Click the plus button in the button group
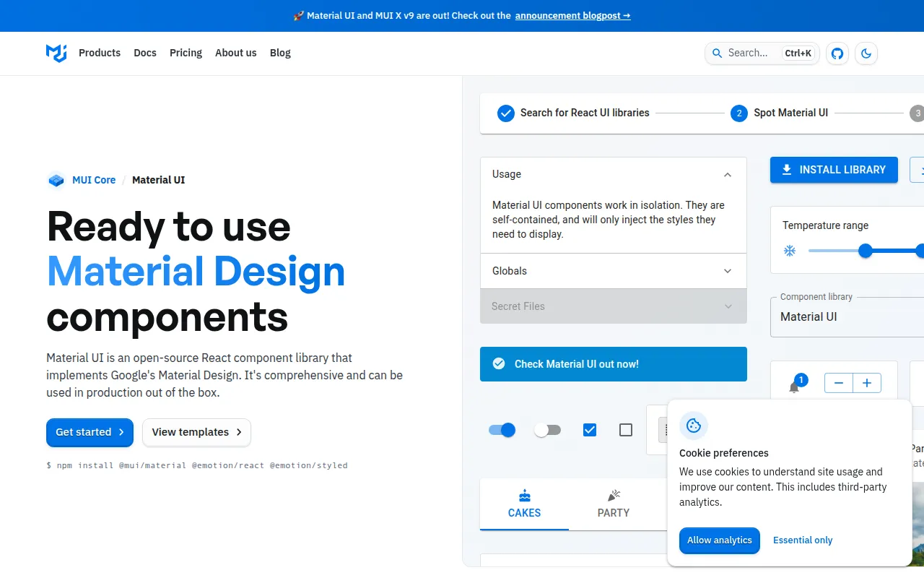Screen dimensions: 924x578 coord(867,383)
